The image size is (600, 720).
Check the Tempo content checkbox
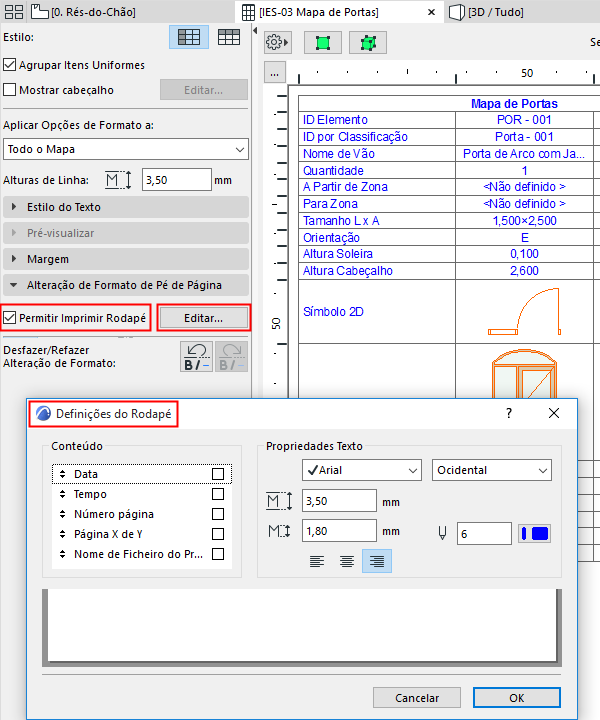tap(218, 494)
